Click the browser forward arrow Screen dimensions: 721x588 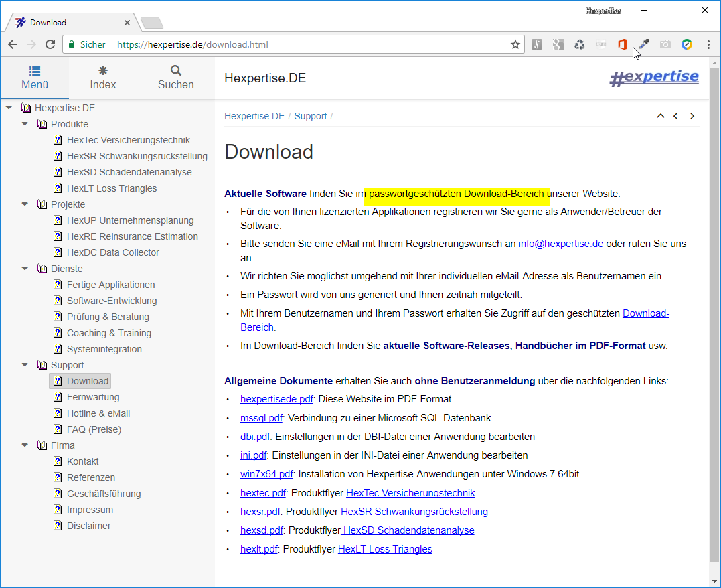[x=31, y=44]
